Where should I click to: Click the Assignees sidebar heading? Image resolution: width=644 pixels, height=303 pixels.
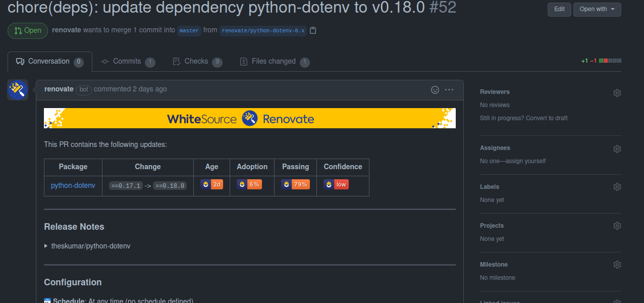click(x=495, y=148)
